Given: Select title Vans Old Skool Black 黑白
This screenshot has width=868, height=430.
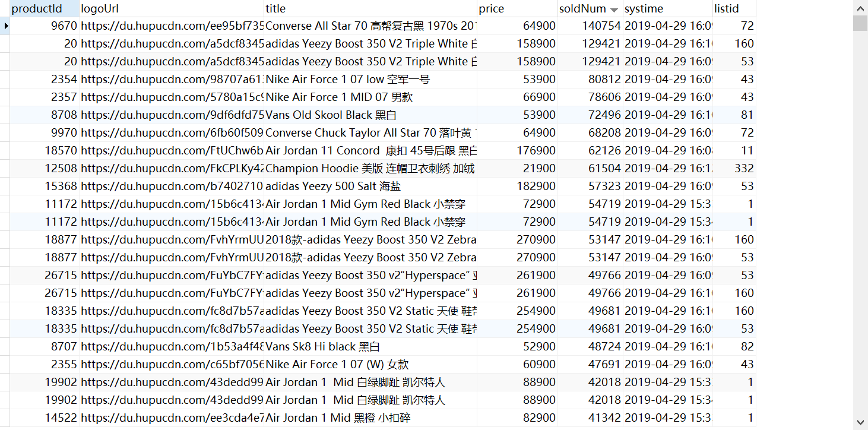Looking at the screenshot, I should (370, 115).
